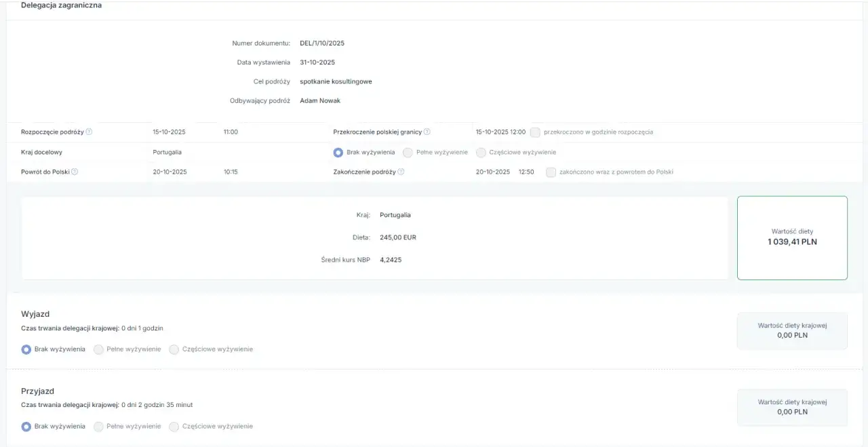Select Pełne wyżywienie in border crossing row
The width and height of the screenshot is (868, 447).
tap(408, 153)
